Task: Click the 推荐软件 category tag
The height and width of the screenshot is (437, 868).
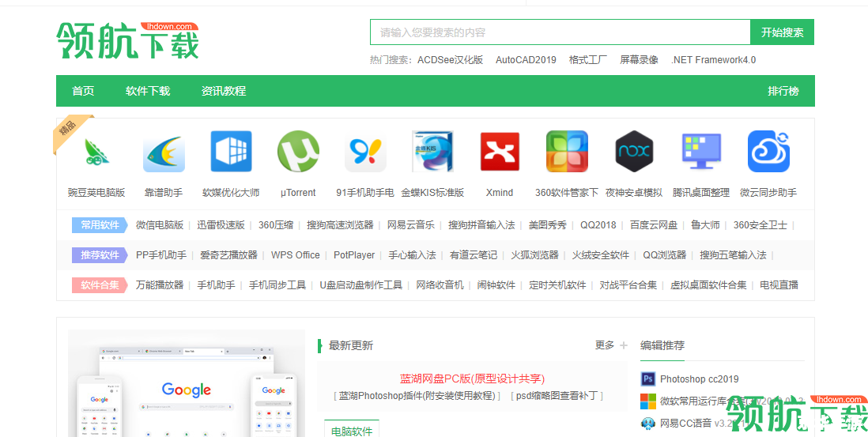Action: pos(100,255)
